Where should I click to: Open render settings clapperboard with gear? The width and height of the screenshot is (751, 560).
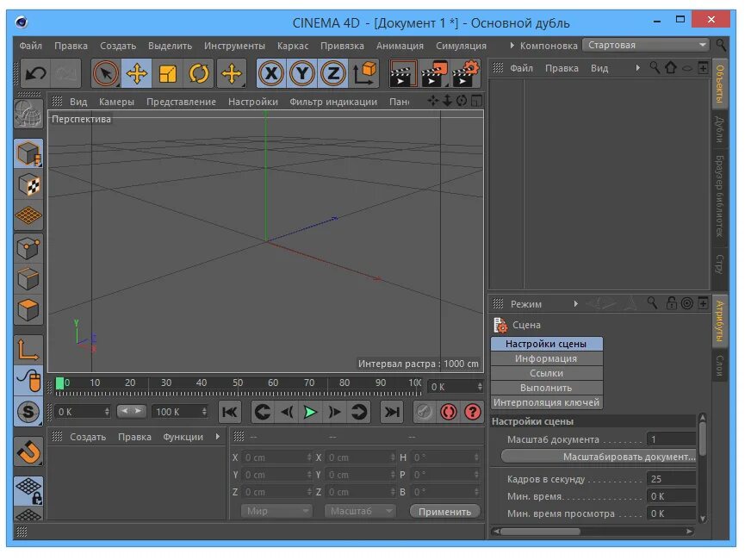(465, 73)
